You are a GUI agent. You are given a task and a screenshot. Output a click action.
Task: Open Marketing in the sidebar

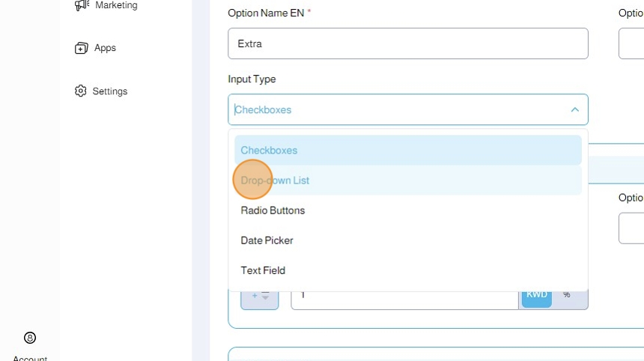(x=106, y=5)
